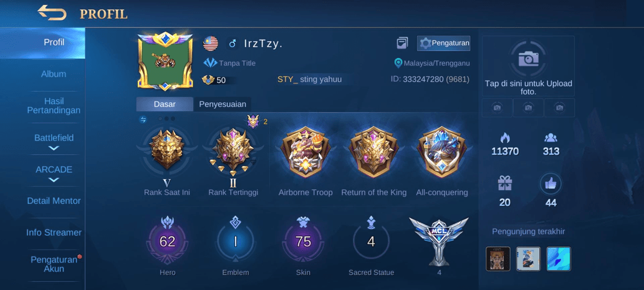Tap the green profile avatar frame
Image resolution: width=644 pixels, height=290 pixels.
(165, 61)
